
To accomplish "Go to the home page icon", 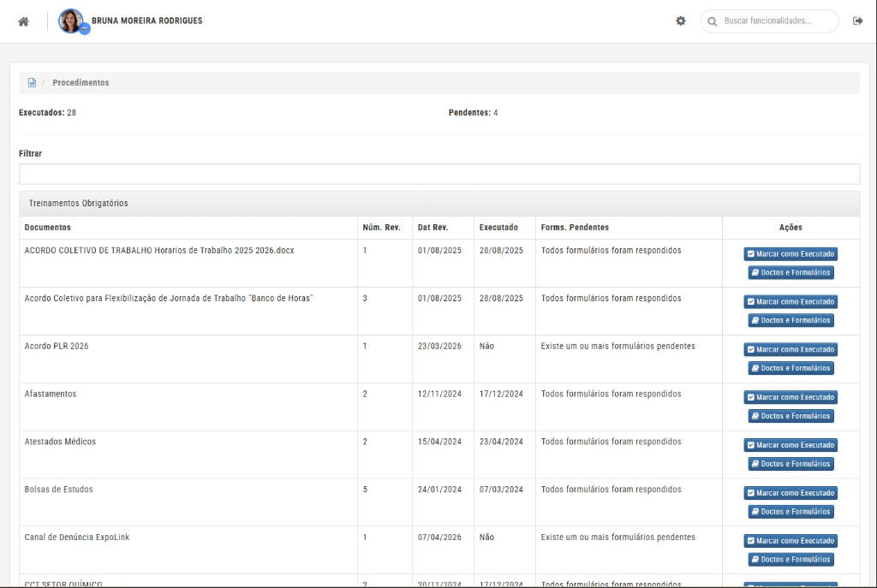I will 23,21.
